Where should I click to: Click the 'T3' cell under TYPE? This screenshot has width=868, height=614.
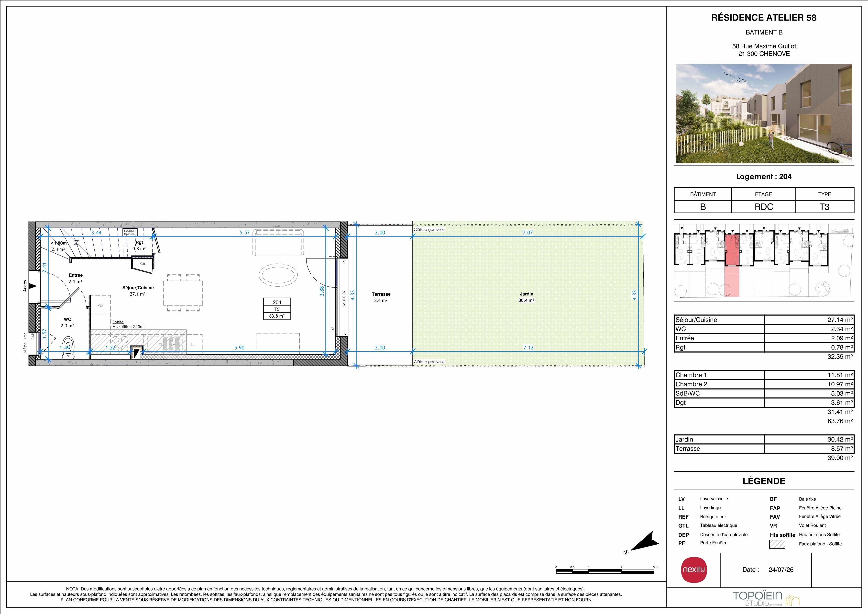[824, 207]
